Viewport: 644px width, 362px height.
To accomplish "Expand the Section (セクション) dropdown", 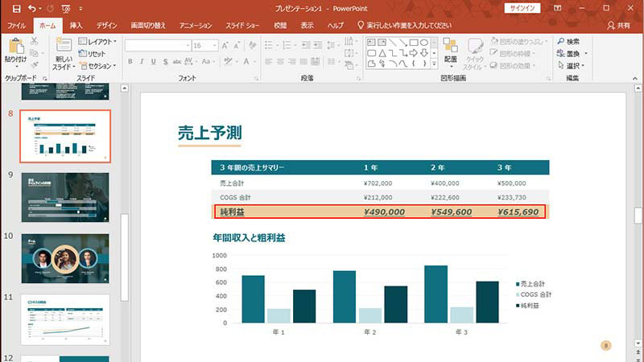I will point(101,66).
